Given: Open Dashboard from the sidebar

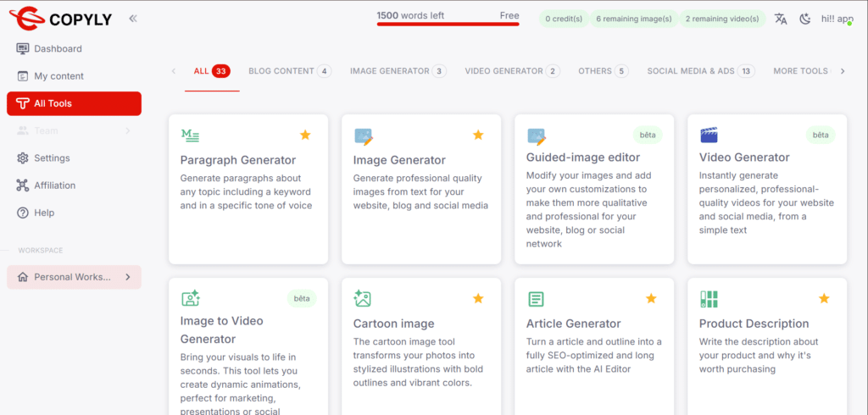Looking at the screenshot, I should pos(58,49).
